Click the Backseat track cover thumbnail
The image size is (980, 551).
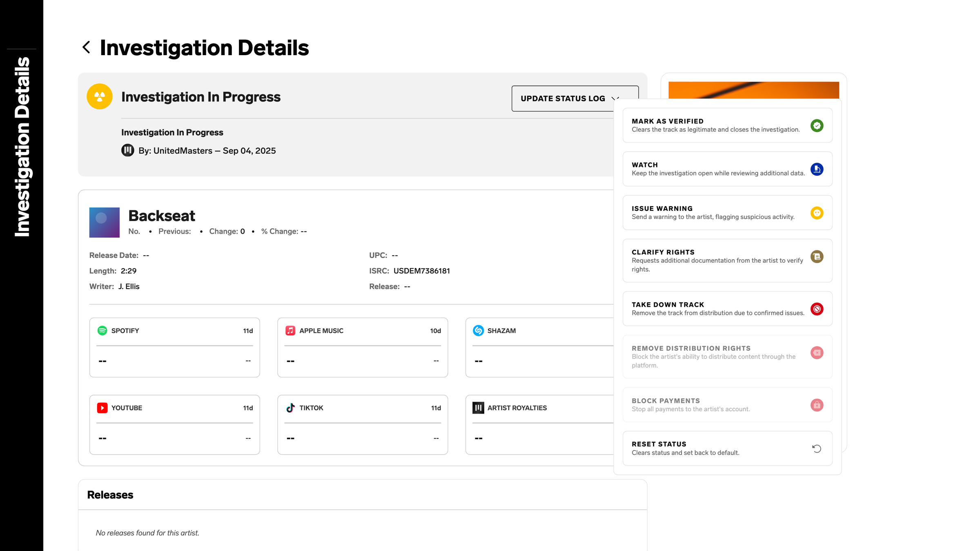click(105, 223)
